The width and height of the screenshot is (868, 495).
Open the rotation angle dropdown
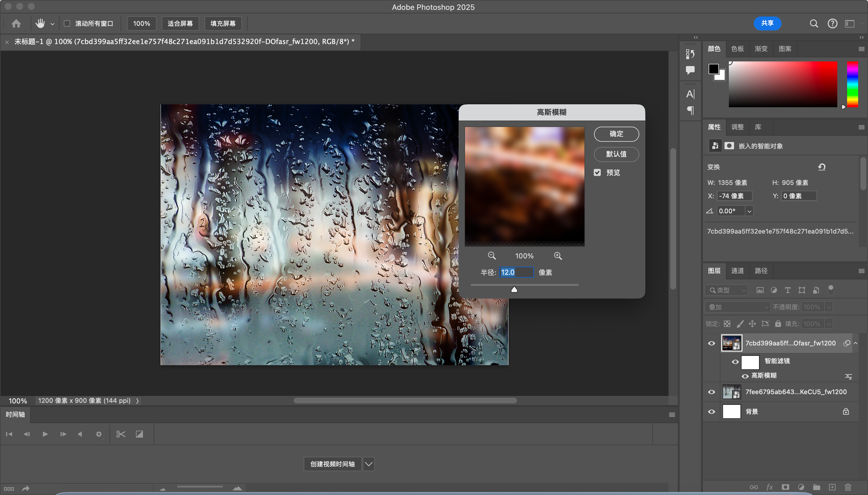(749, 211)
